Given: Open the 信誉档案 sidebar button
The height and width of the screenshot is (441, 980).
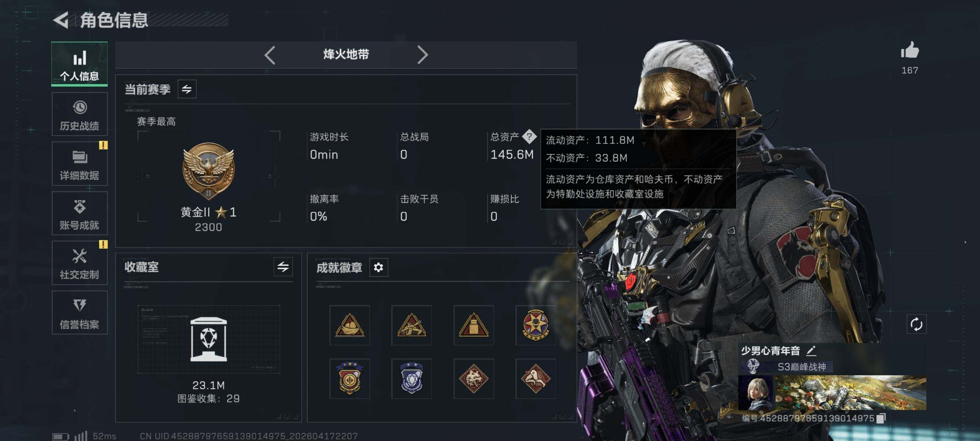Looking at the screenshot, I should (x=80, y=313).
